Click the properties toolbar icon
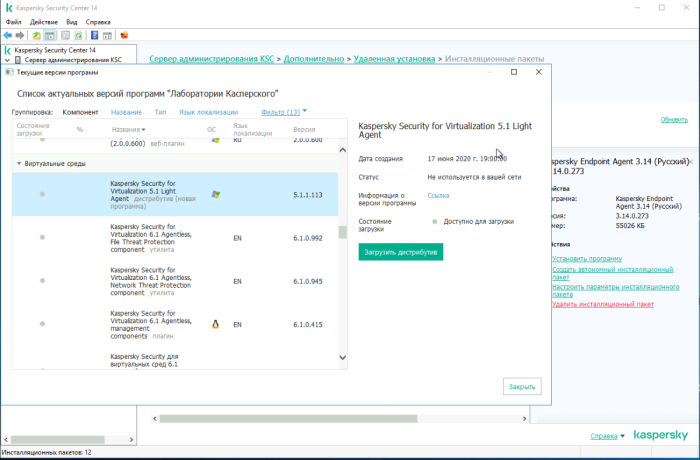Image resolution: width=700 pixels, height=460 pixels. coord(66,35)
